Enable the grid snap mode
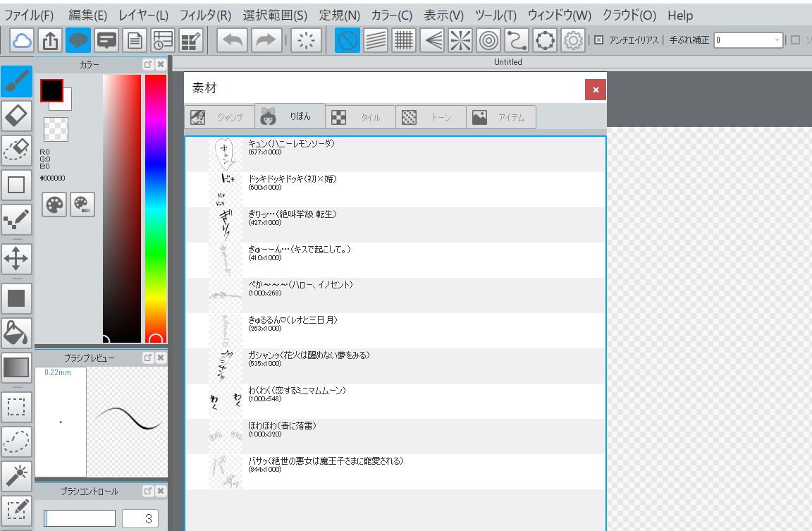Image resolution: width=812 pixels, height=531 pixels. (x=402, y=40)
